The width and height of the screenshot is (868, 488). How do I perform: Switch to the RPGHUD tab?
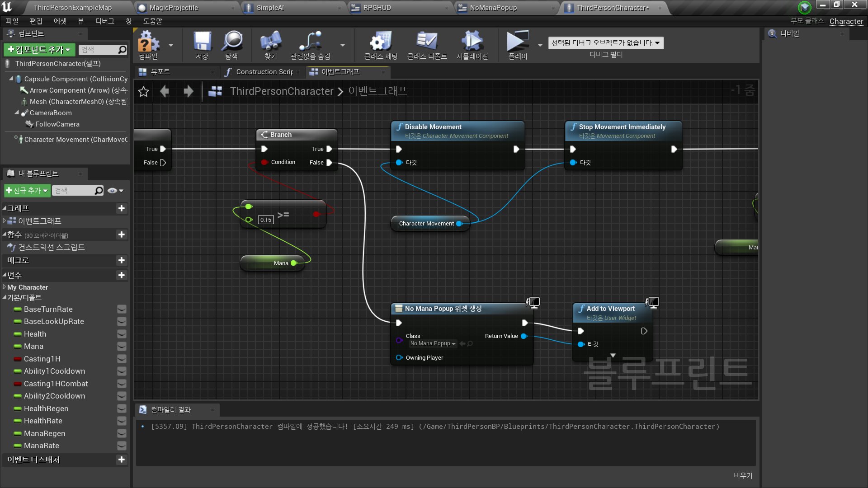pyautogui.click(x=377, y=8)
